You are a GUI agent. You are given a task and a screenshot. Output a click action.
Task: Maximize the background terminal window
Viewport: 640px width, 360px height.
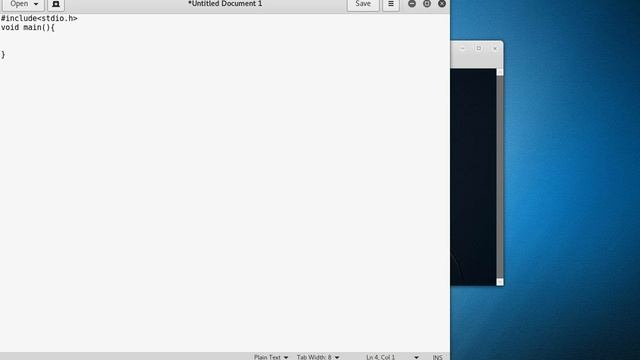pos(479,48)
